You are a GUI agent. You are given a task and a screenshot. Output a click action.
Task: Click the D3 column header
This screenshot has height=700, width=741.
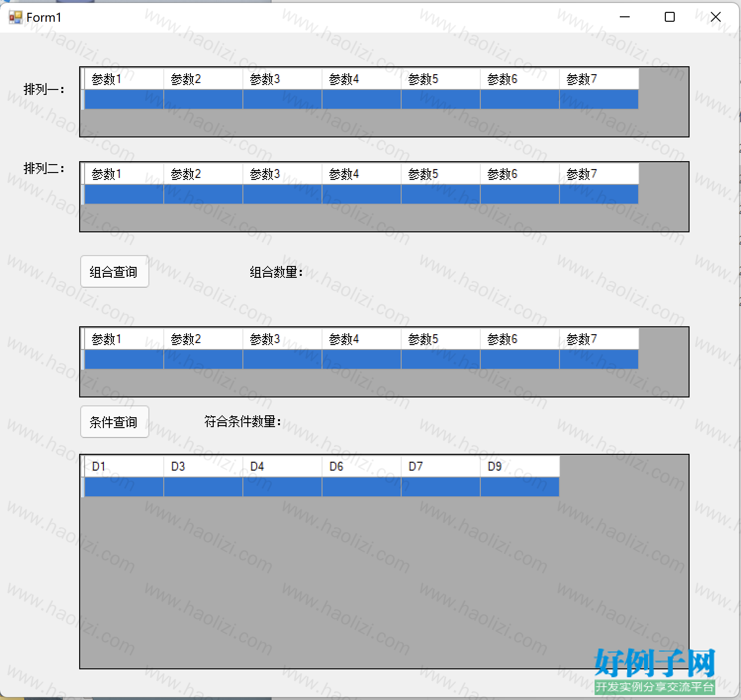[203, 467]
